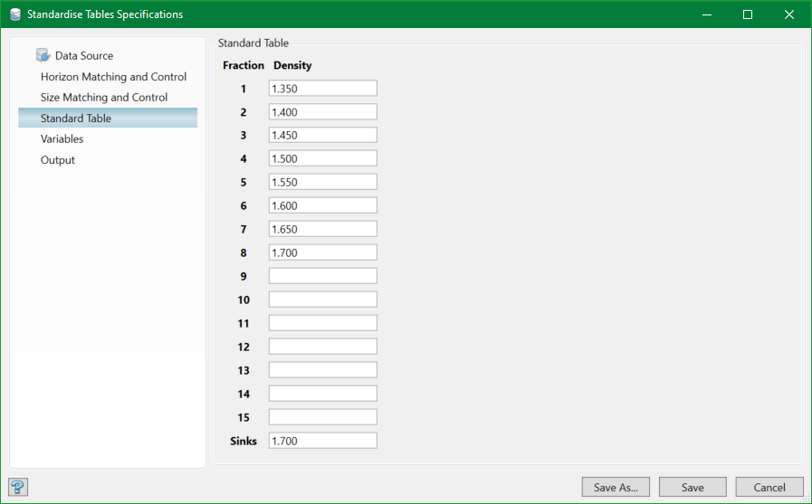Focus the density field showing 1.500
Image resolution: width=812 pixels, height=504 pixels.
322,159
